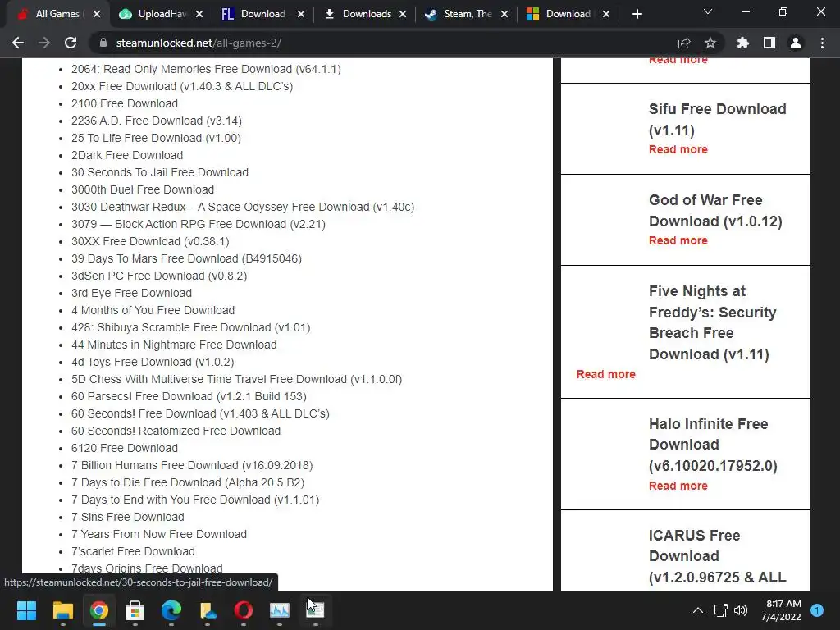
Task: Show hidden system tray icons
Action: click(x=697, y=610)
